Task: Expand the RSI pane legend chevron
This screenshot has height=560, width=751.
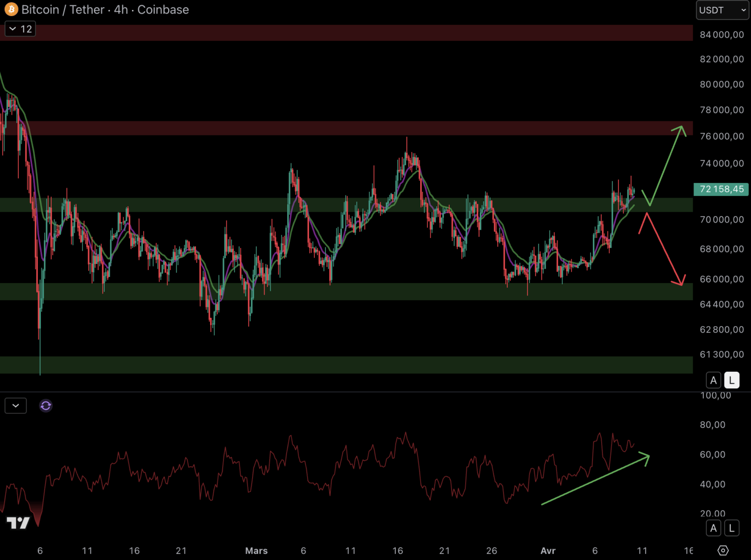Action: coord(16,405)
